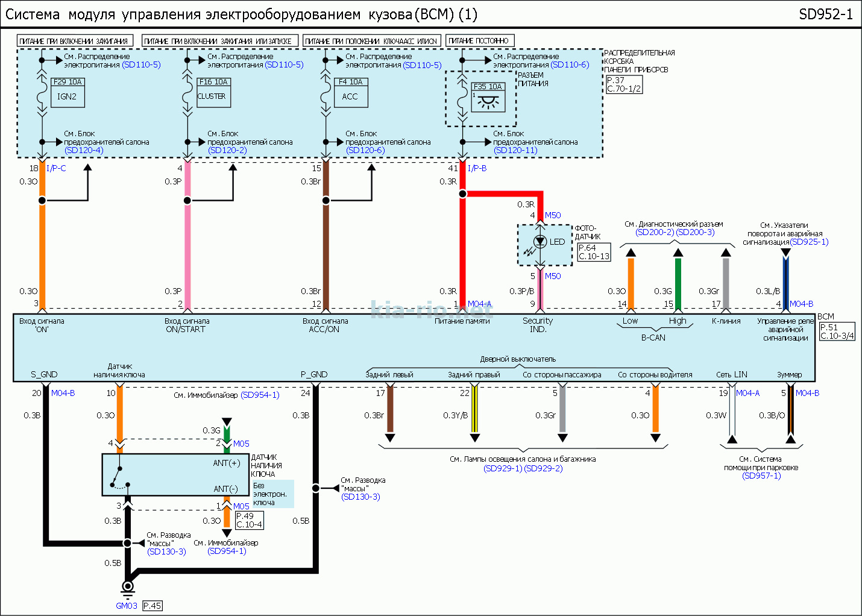Open the SD110-5 link above the CLUSTER fuse
This screenshot has height=616, width=862.
pyautogui.click(x=284, y=64)
